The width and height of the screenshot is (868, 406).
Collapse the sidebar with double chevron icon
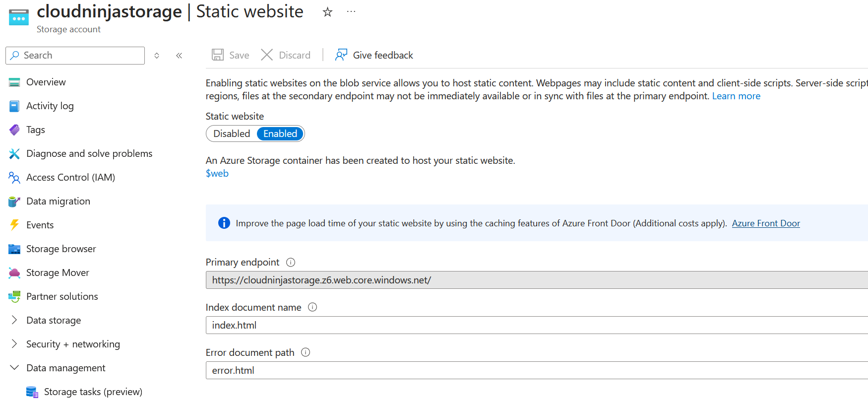tap(179, 56)
